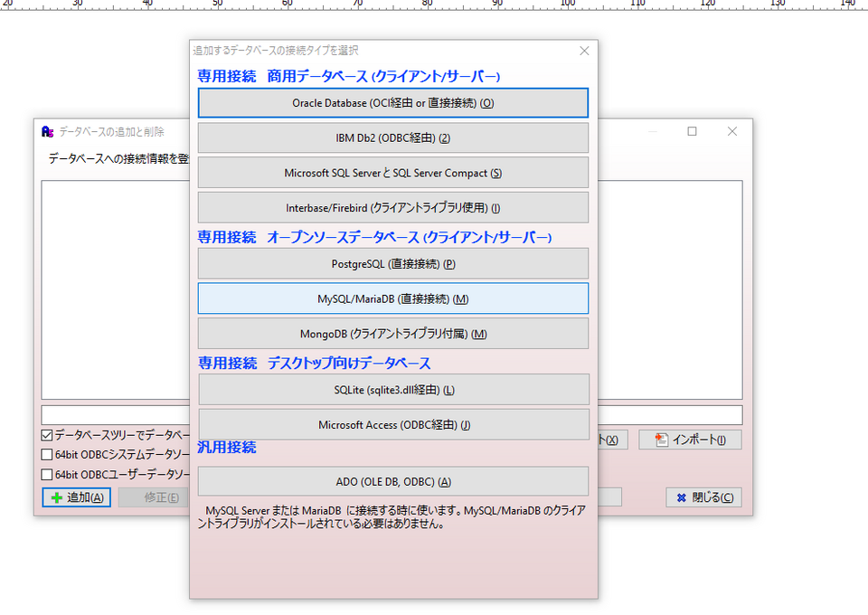Choose Oracle Database (OCI経由 or 直接接続) connection
Screen dimensions: 868x615
tap(393, 103)
